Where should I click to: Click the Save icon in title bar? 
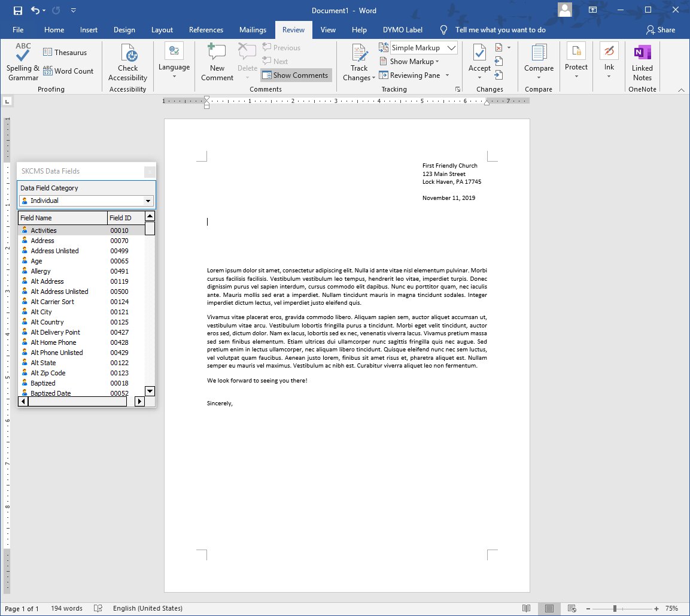[18, 10]
